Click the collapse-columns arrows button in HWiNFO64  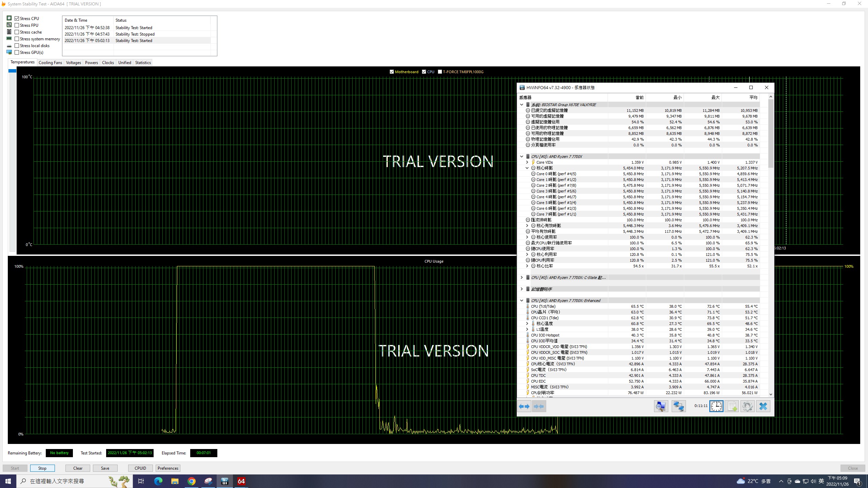[x=539, y=406]
